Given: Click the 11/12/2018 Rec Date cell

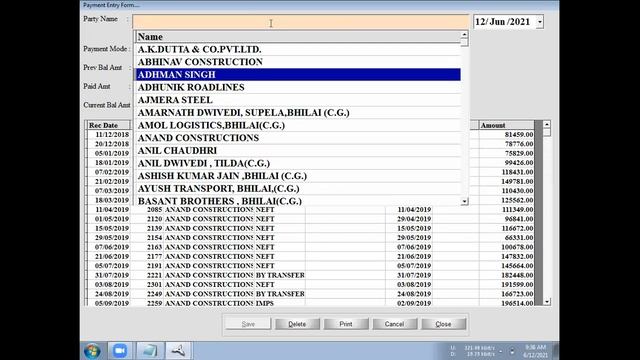Looking at the screenshot, I should [109, 134].
